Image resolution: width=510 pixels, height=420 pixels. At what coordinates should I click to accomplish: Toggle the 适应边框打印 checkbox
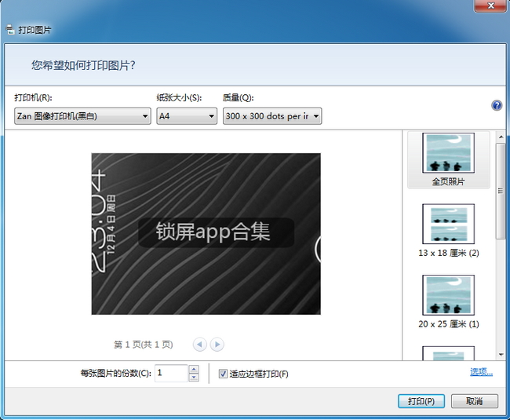pyautogui.click(x=223, y=374)
